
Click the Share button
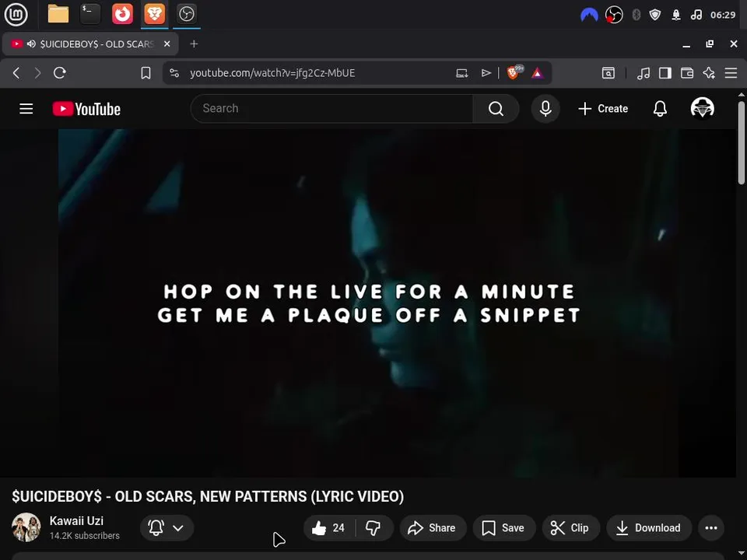coord(433,527)
